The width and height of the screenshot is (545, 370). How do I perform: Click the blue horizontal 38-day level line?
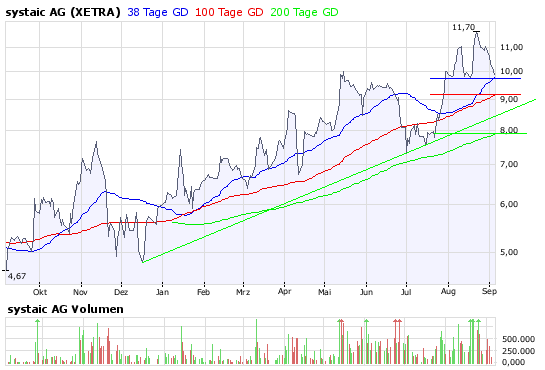click(x=475, y=79)
